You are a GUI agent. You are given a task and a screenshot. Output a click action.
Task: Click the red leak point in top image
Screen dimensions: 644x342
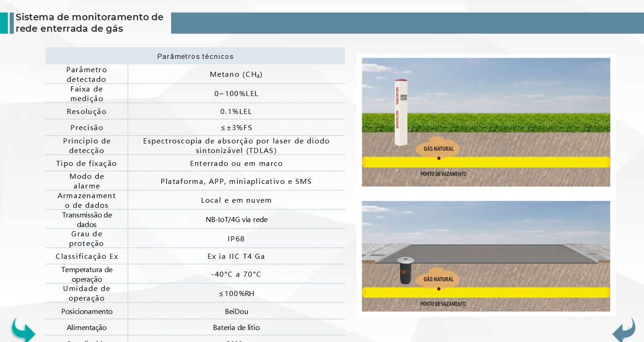point(439,158)
